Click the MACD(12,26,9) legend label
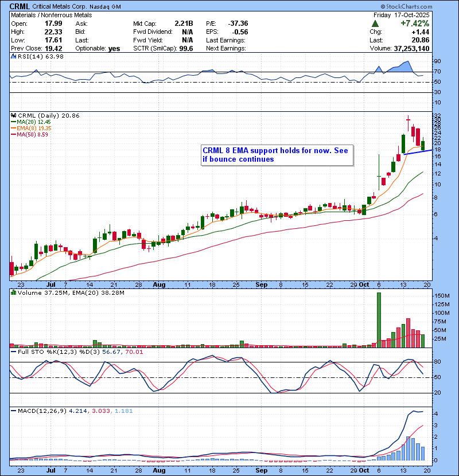This screenshot has width=459, height=476. pos(42,411)
